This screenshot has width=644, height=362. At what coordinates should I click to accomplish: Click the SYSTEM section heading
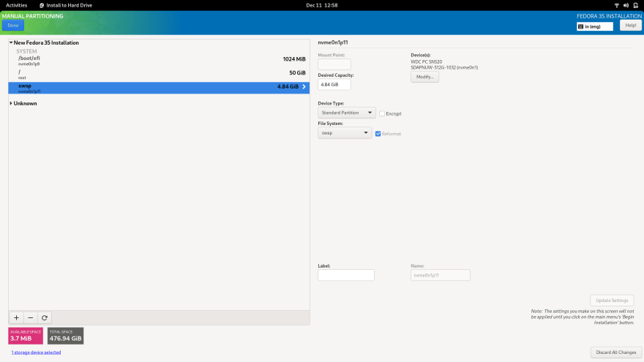pos(26,51)
